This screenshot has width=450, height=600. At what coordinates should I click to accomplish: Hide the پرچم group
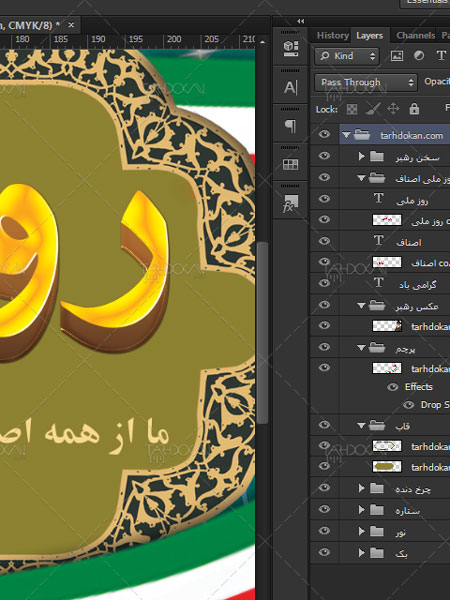coord(324,347)
